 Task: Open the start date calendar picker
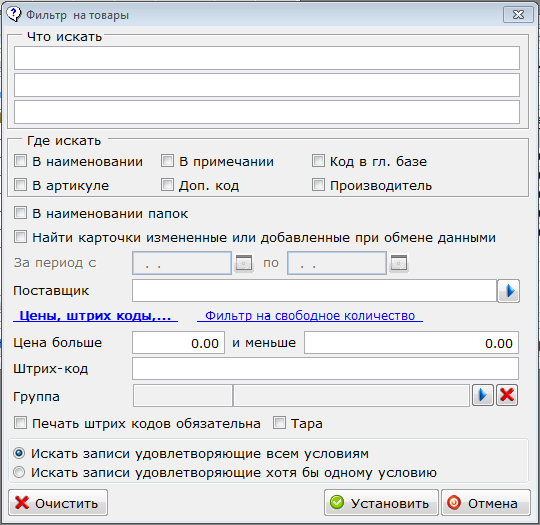pyautogui.click(x=244, y=264)
